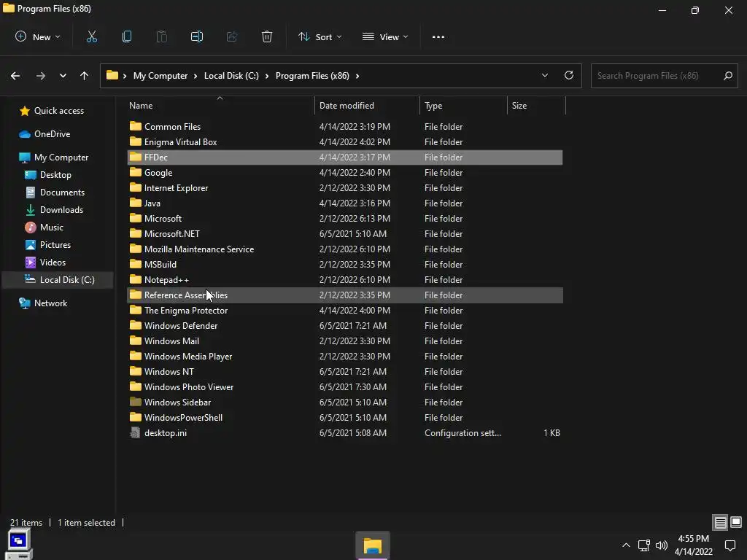Select Quick access in sidebar

[58, 111]
